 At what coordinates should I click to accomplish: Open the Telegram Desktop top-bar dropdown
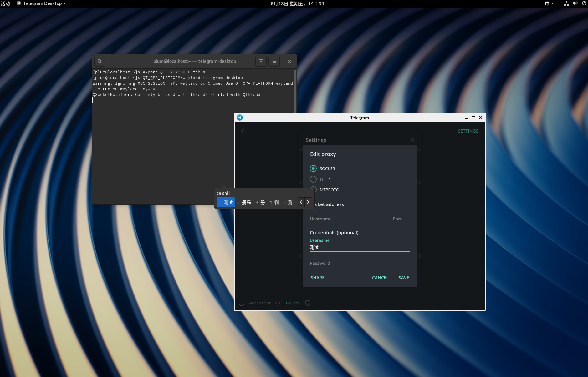(x=41, y=3)
